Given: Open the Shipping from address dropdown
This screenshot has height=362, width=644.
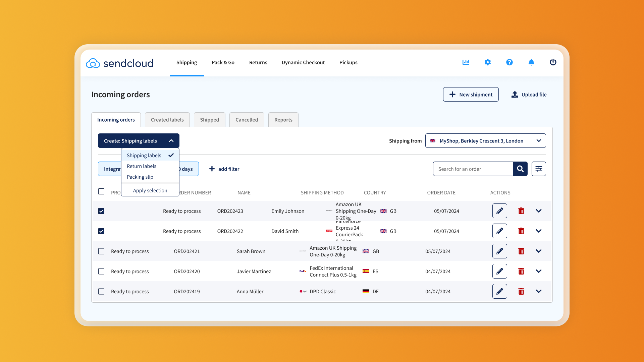Looking at the screenshot, I should tap(485, 141).
